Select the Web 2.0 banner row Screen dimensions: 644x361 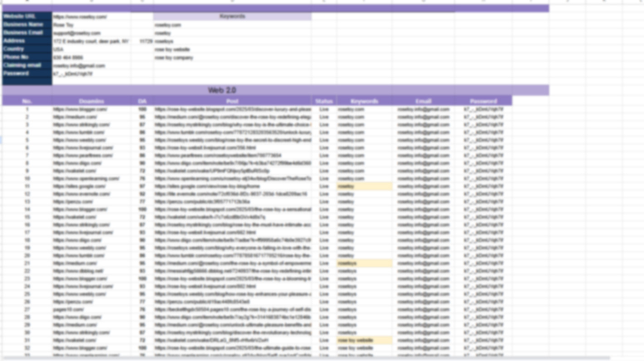[x=276, y=90]
